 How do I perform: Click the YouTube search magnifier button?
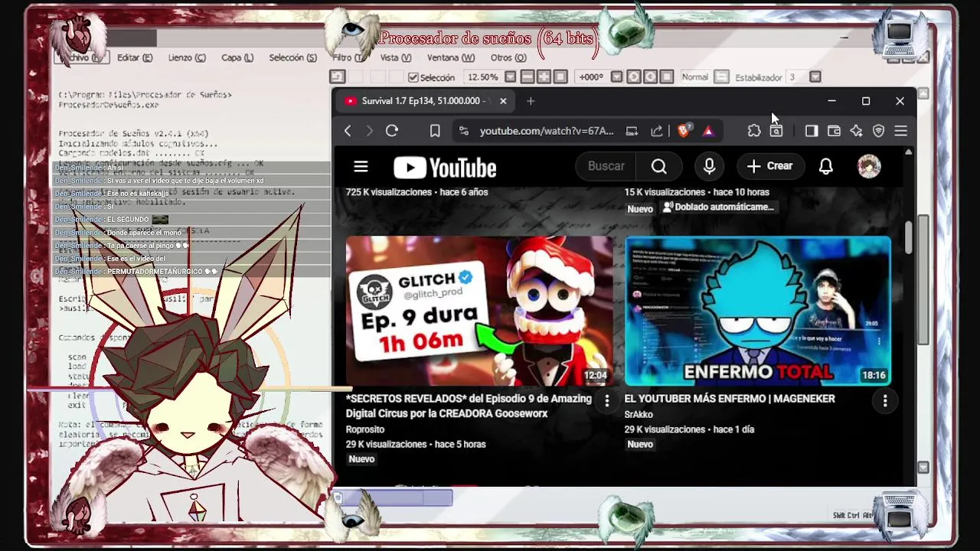click(659, 166)
